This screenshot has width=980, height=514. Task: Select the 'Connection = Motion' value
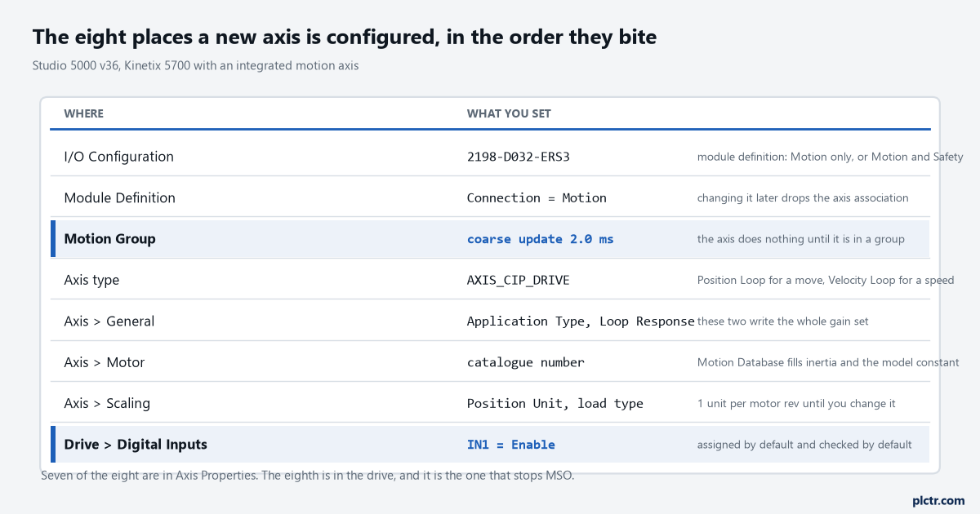click(x=537, y=197)
